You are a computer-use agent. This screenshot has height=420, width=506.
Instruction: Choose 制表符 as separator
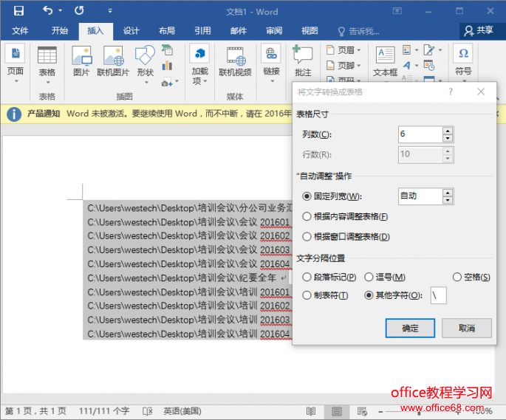pos(325,295)
